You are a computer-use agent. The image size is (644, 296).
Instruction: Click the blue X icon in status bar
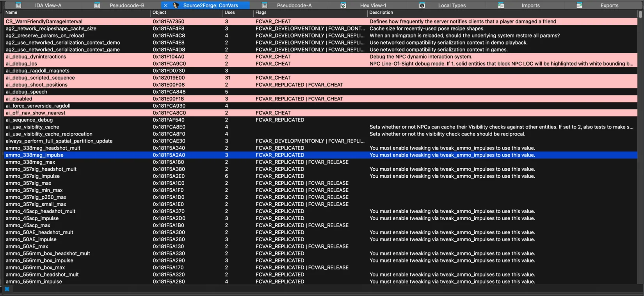click(7, 289)
